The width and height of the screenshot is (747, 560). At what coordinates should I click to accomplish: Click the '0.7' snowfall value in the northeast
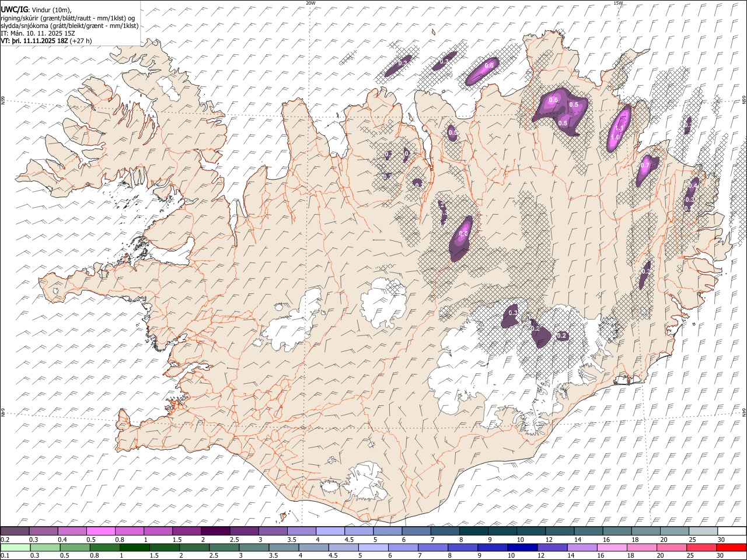[x=645, y=166]
